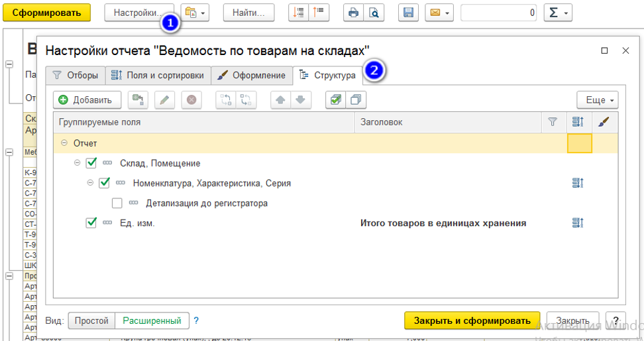
Task: Uncheck the Ед. изм. checkbox
Action: (x=91, y=223)
